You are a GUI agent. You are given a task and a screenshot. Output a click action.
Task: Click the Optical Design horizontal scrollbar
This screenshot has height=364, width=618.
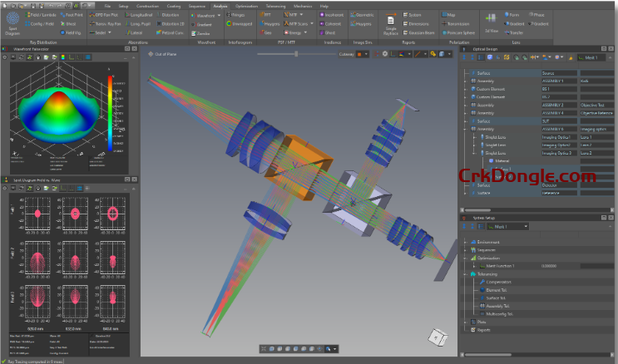tap(478, 210)
